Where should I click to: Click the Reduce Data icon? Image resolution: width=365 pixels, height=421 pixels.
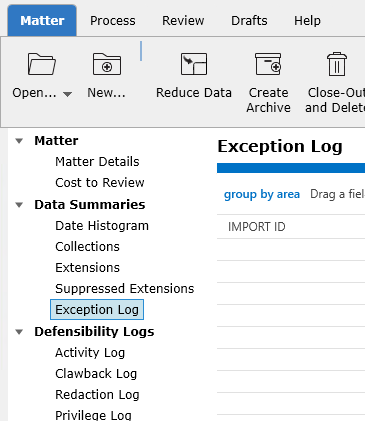click(194, 64)
